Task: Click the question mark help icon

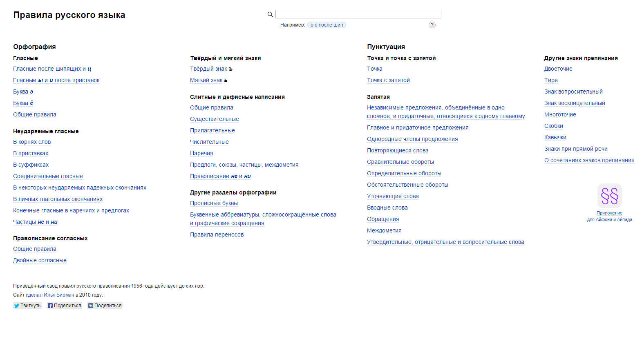Action: pyautogui.click(x=432, y=25)
